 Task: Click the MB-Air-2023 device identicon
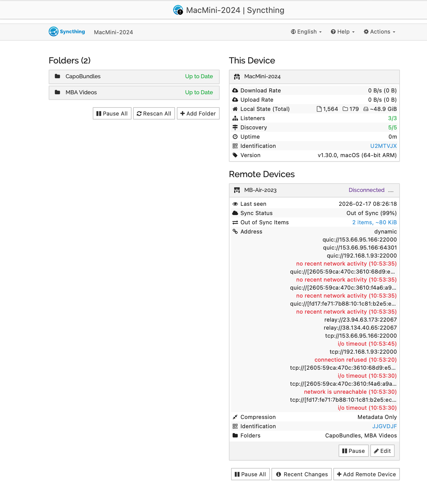click(237, 190)
